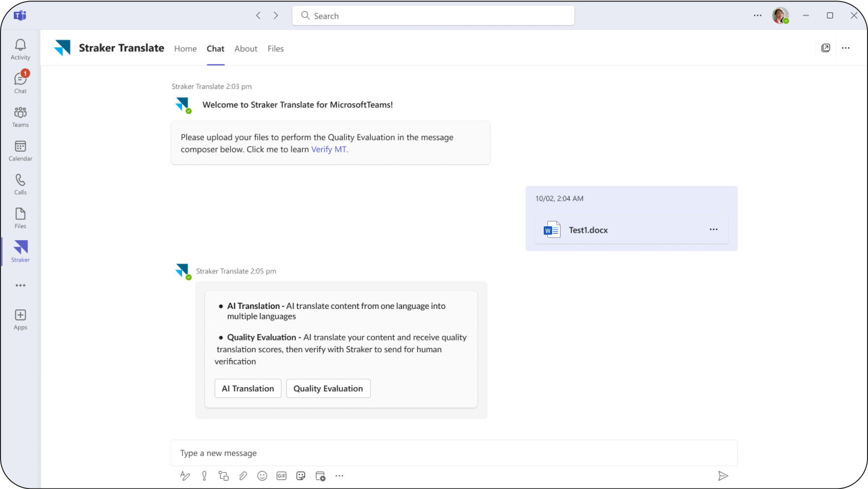Open the Format text options in the composer
Viewport: 868px width, 489px height.
(185, 476)
